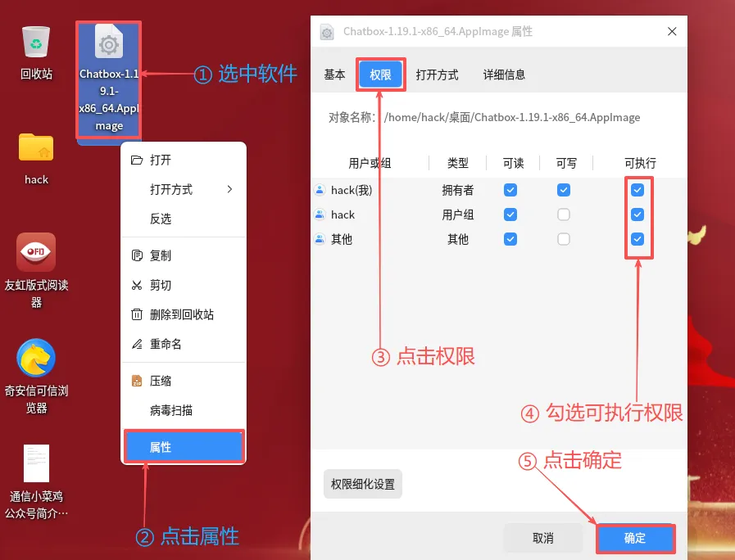The width and height of the screenshot is (735, 560).
Task: Click the 拥有者 type cell
Action: [458, 190]
